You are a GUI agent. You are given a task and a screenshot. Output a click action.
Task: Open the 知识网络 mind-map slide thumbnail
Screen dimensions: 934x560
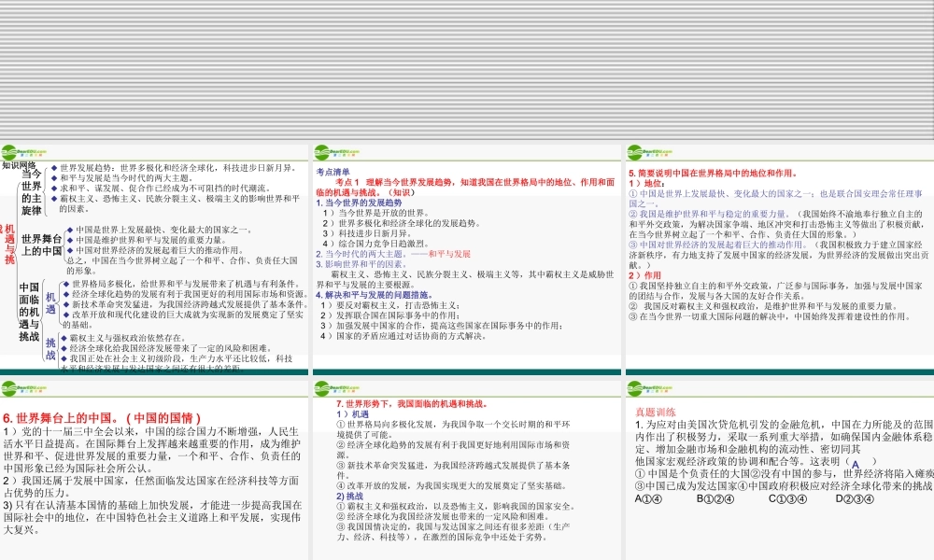click(x=154, y=259)
